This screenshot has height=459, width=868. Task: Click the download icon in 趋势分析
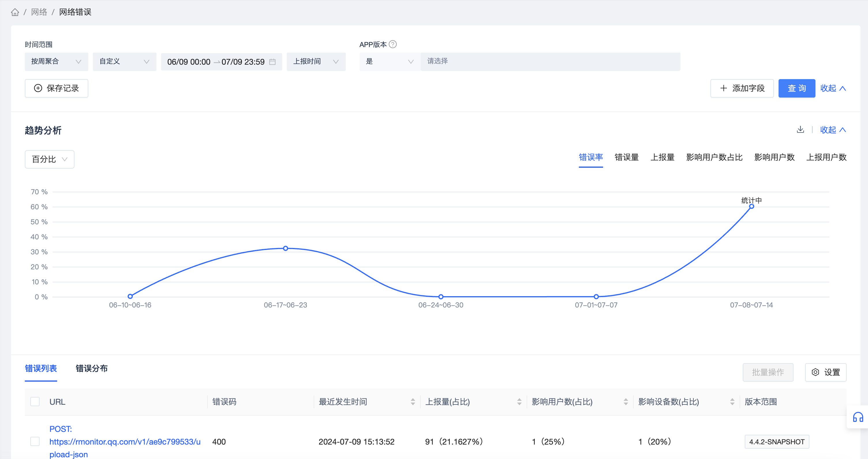(800, 129)
